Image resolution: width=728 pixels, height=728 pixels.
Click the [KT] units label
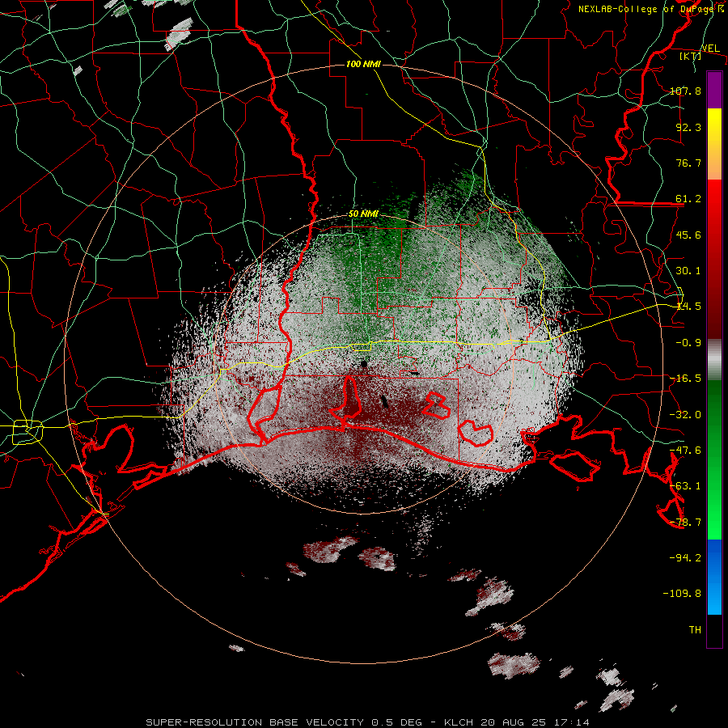coord(691,56)
